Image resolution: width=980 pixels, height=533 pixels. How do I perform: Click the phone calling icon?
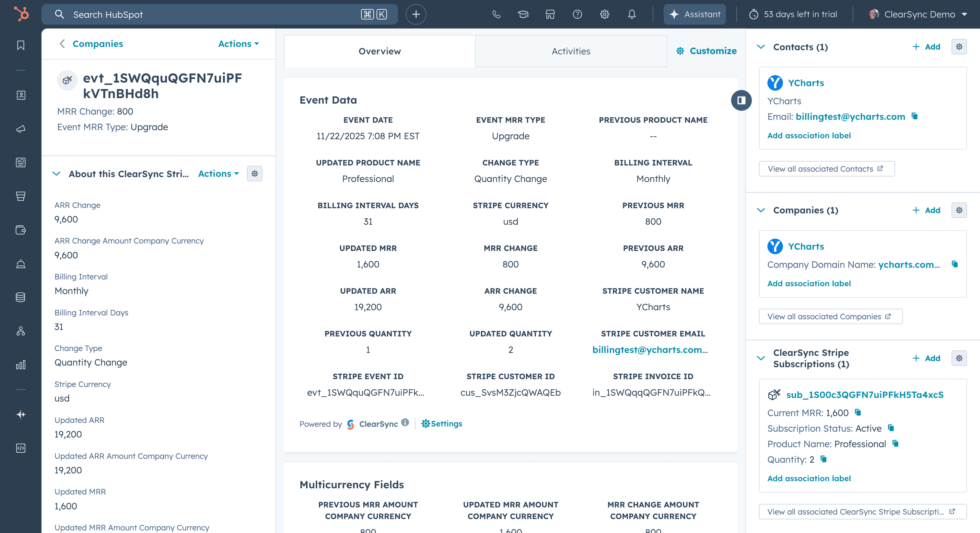[496, 15]
